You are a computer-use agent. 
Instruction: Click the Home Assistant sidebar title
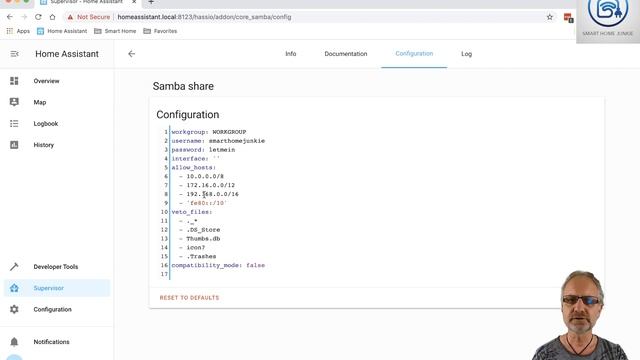tap(67, 54)
